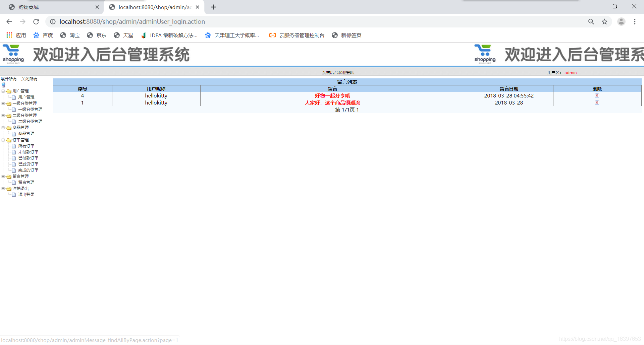Open the IDEA 最新破解方法 bookmark
This screenshot has width=644, height=345.
pos(169,35)
